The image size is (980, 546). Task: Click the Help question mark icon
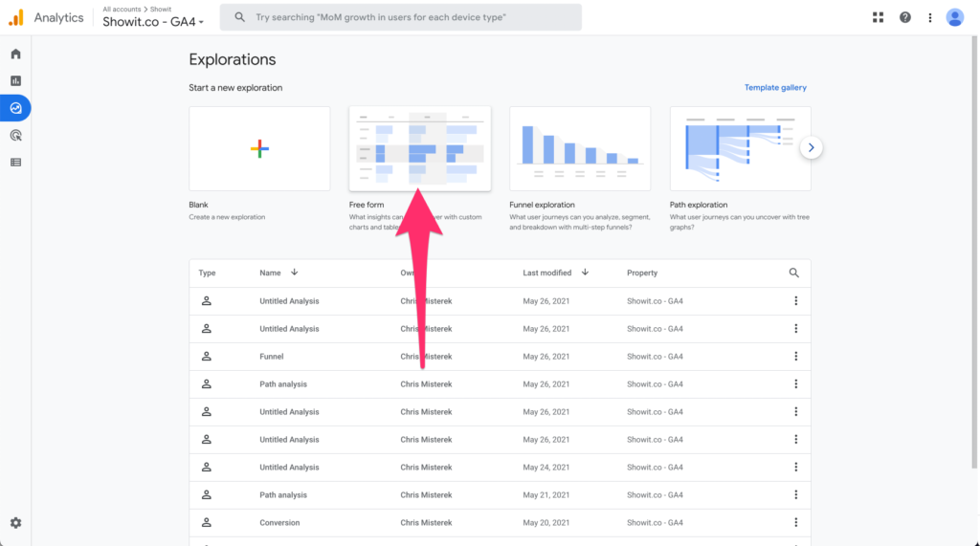905,17
